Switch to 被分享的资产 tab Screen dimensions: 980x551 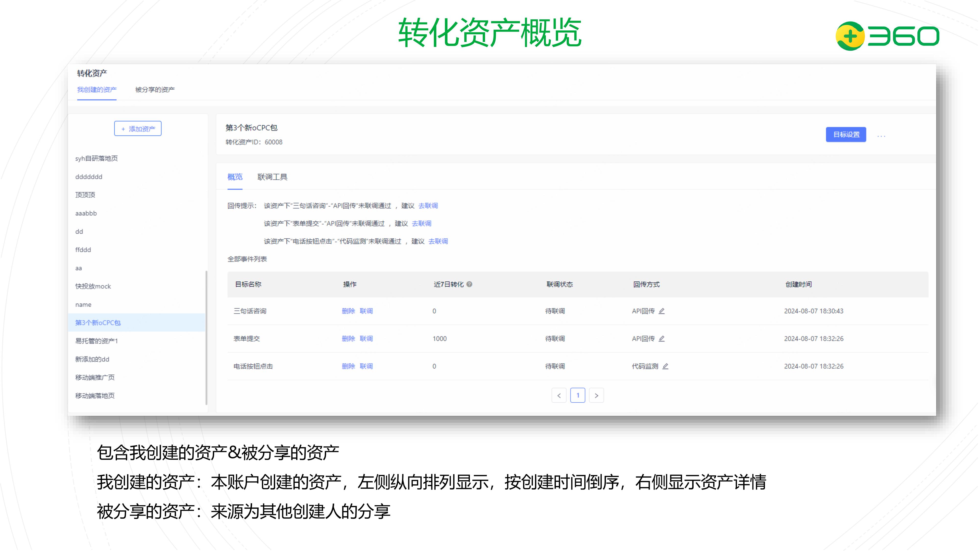[x=155, y=90]
